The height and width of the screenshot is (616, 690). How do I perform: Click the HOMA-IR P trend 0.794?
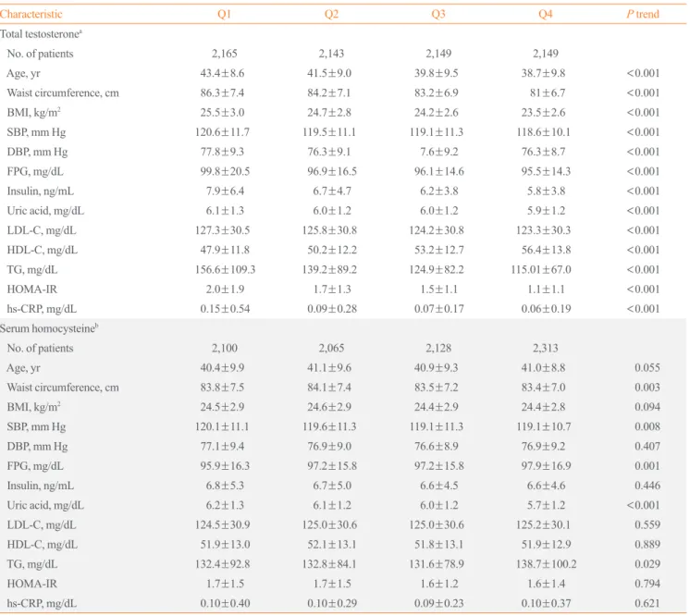(x=647, y=585)
